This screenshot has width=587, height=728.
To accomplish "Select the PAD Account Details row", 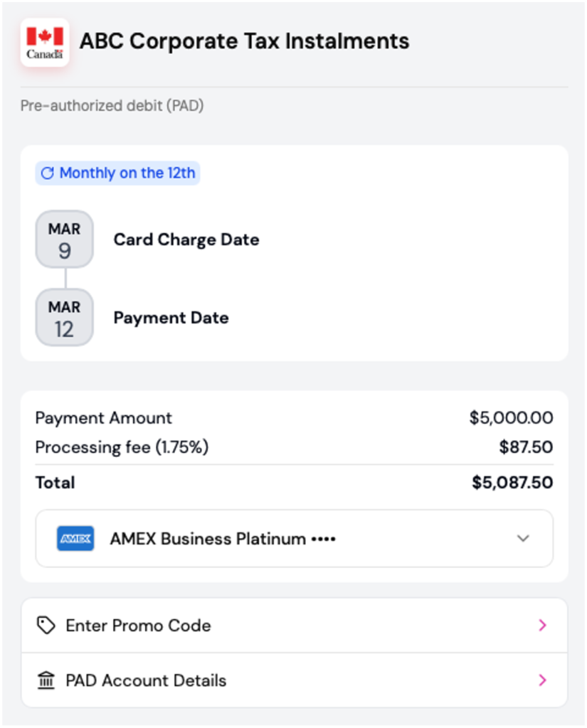I will [x=294, y=680].
